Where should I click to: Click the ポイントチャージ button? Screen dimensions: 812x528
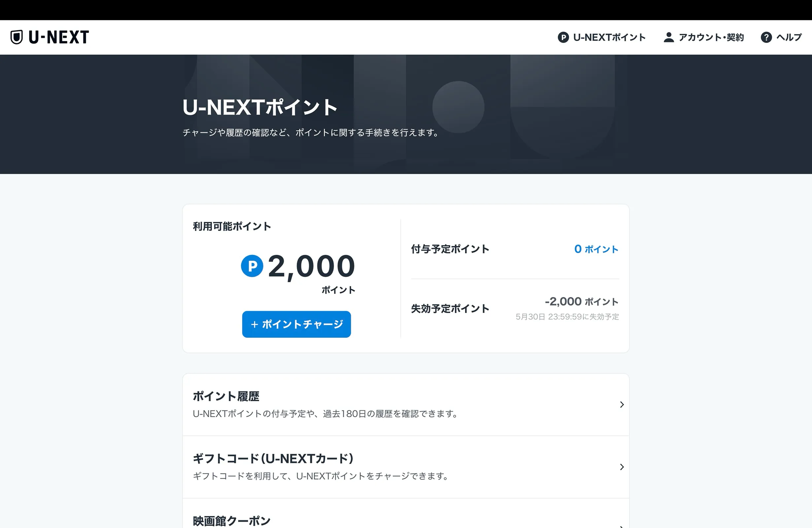coord(296,324)
